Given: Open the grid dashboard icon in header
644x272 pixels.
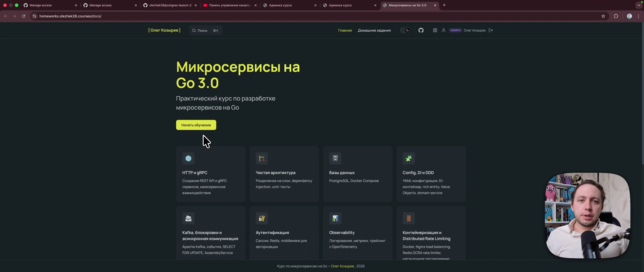Looking at the screenshot, I should [x=435, y=30].
